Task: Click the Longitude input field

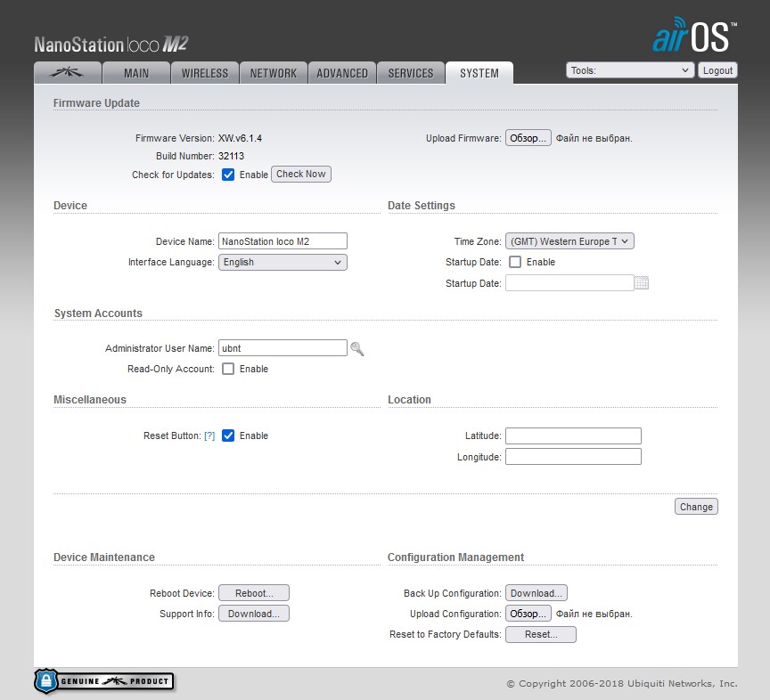Action: 573,457
